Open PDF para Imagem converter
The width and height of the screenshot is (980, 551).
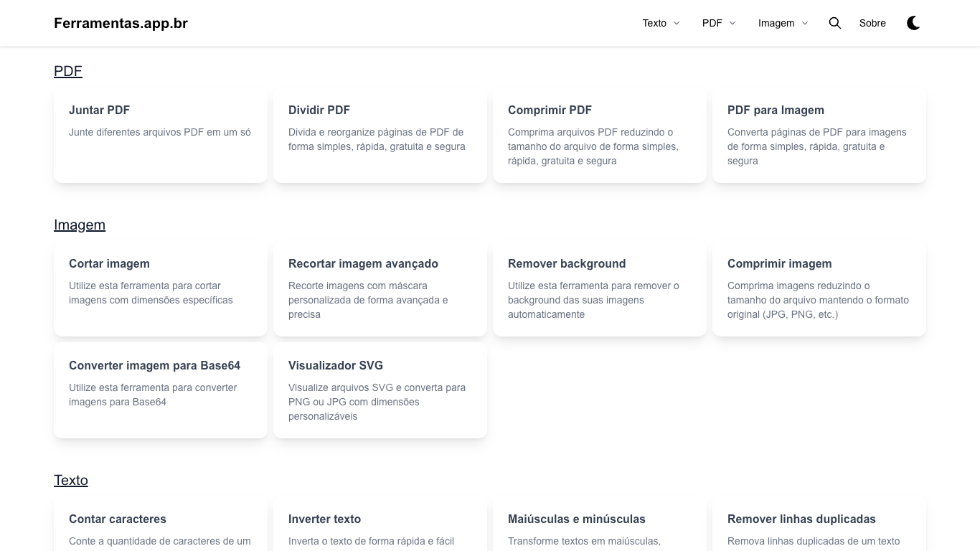(819, 136)
